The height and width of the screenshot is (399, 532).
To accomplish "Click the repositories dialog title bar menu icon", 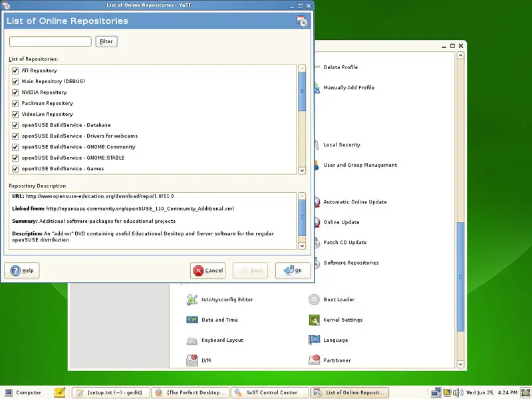I will coord(6,5).
